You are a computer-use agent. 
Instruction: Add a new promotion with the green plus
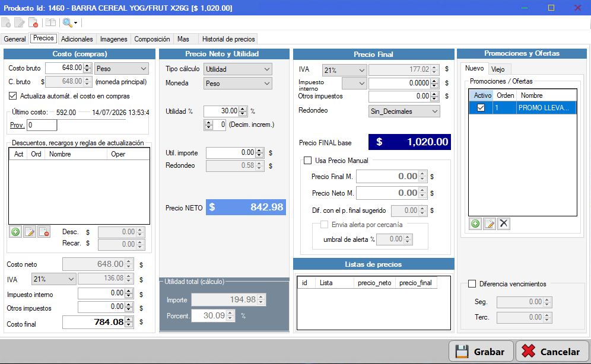point(475,224)
